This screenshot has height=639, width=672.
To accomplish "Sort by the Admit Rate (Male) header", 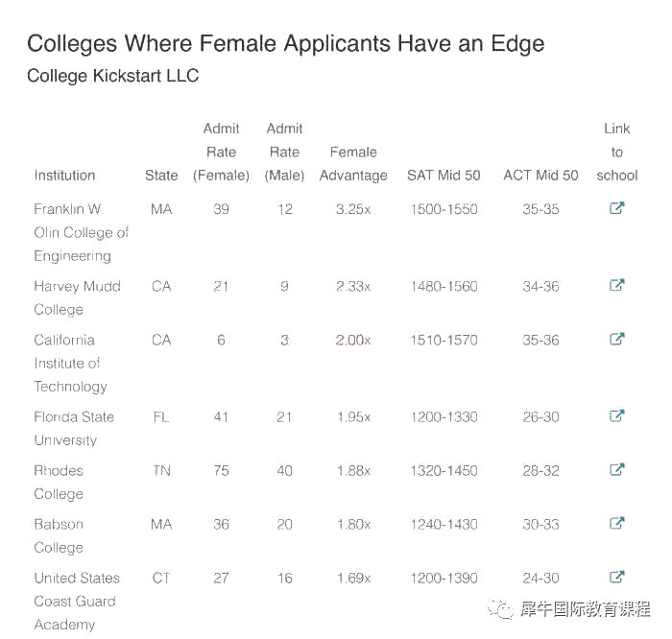I will point(284,152).
